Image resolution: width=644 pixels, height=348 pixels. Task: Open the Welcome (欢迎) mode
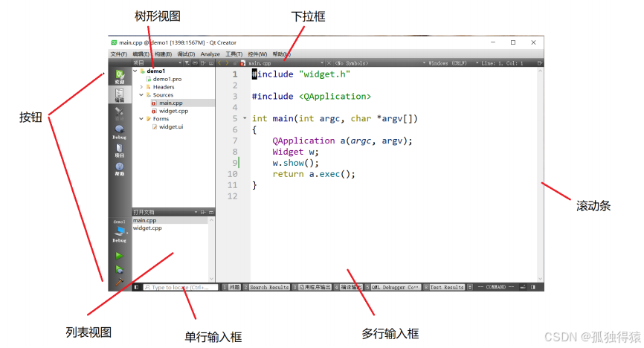pyautogui.click(x=120, y=77)
